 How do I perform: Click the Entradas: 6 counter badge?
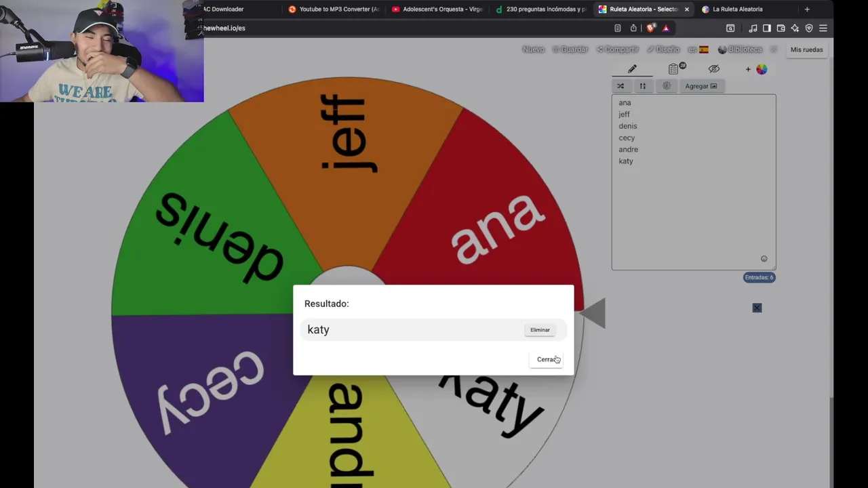[759, 277]
